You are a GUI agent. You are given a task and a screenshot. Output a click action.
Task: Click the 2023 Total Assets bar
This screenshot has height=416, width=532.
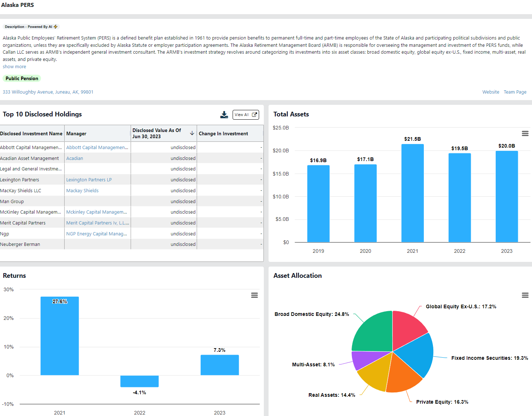(x=507, y=197)
